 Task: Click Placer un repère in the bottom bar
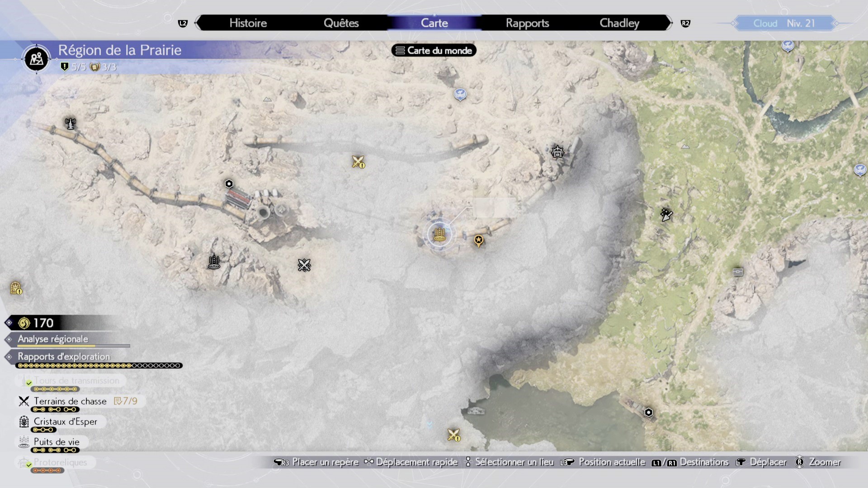[x=325, y=462]
